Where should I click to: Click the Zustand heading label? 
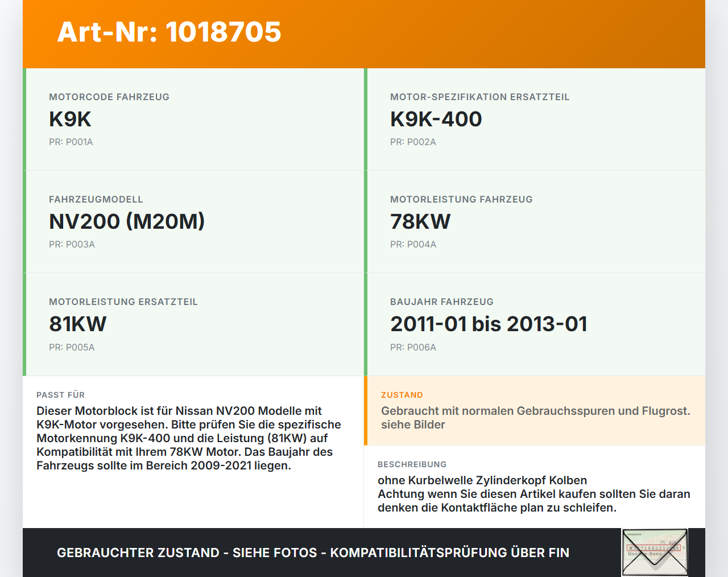point(402,395)
